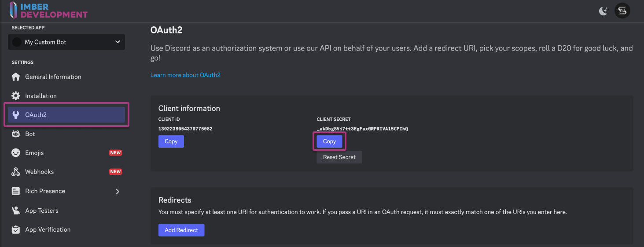
Task: Toggle dark mode moon icon
Action: (603, 11)
